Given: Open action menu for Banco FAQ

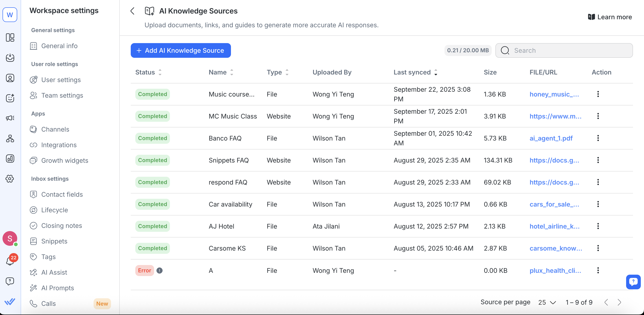Looking at the screenshot, I should click(598, 138).
